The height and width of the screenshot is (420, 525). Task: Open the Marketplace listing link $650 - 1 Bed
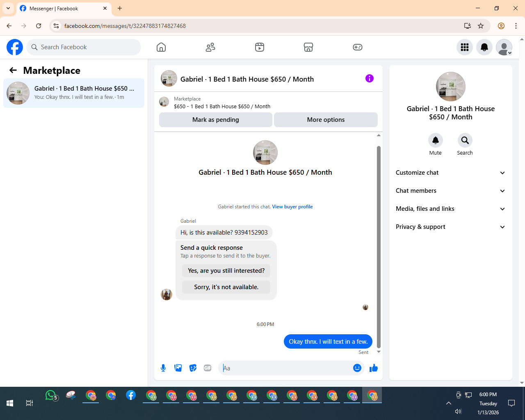222,106
